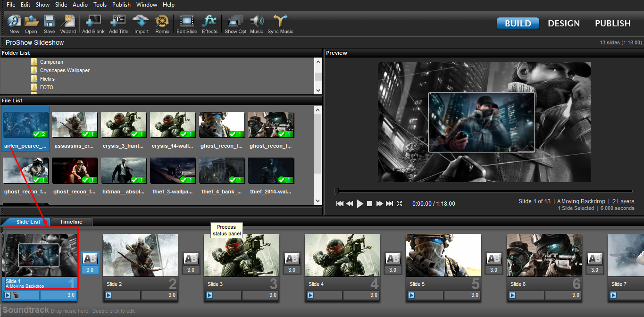Click the Import toolbar icon
This screenshot has height=317, width=644.
141,21
